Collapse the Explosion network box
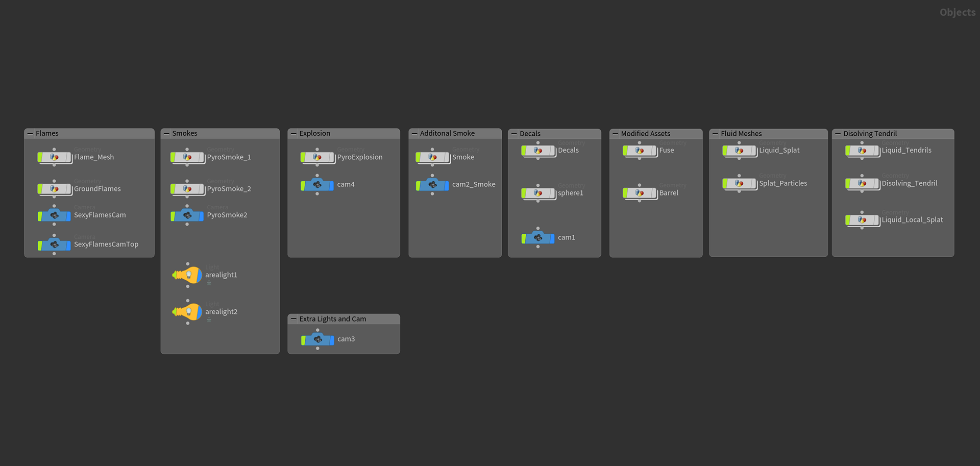The width and height of the screenshot is (980, 466). (x=293, y=134)
